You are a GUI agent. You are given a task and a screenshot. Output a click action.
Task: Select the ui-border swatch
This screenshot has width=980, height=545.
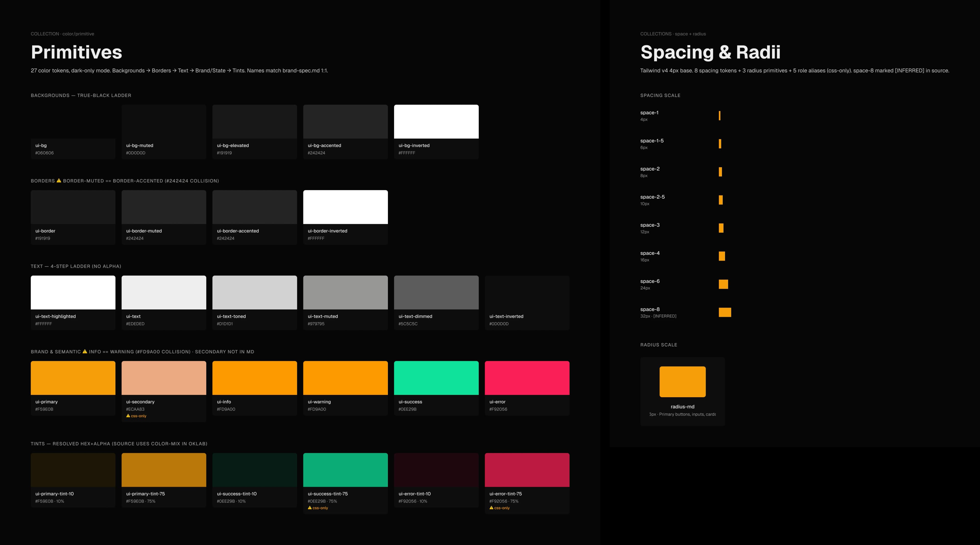(x=73, y=207)
